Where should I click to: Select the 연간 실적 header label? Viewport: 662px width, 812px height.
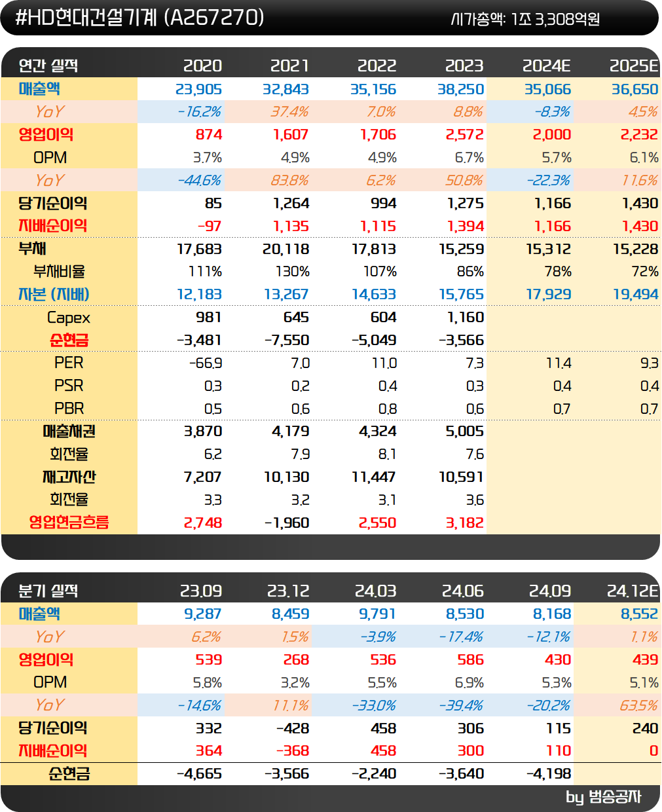click(48, 65)
